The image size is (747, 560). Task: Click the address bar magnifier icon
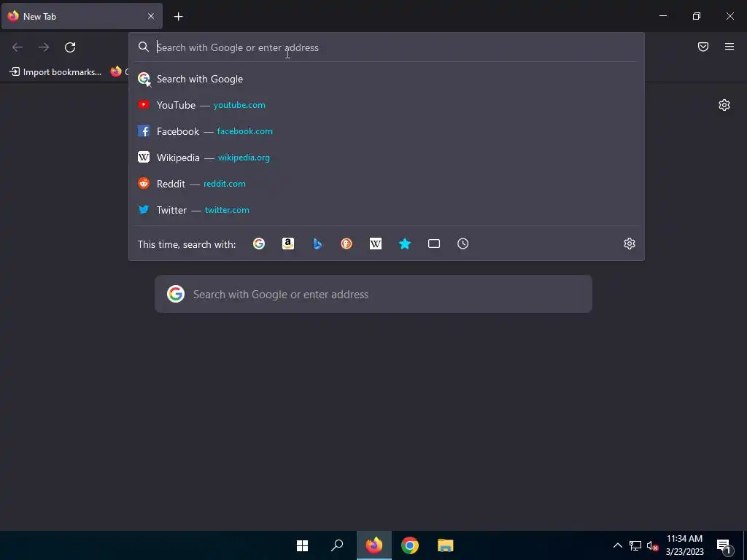pyautogui.click(x=144, y=47)
